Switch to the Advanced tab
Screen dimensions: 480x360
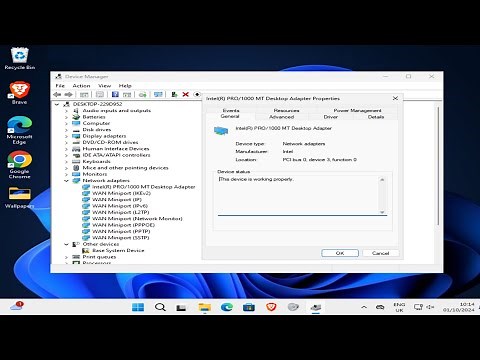pos(282,117)
